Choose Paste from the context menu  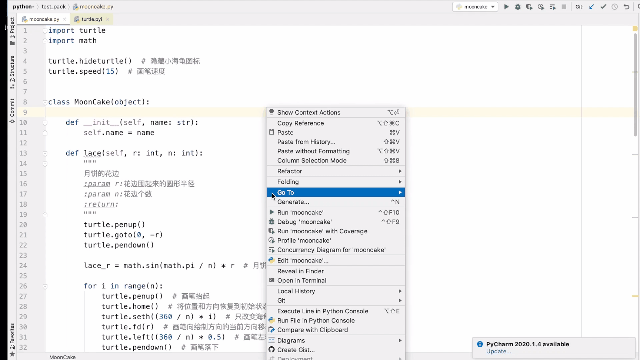[336, 132]
